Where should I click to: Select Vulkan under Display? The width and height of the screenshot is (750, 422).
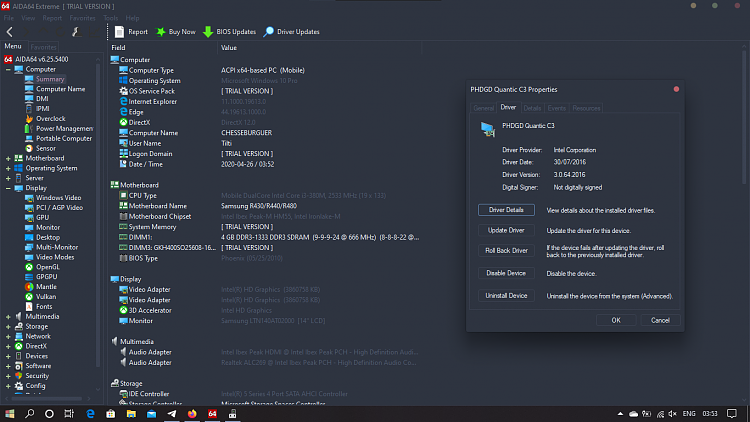[x=46, y=297]
